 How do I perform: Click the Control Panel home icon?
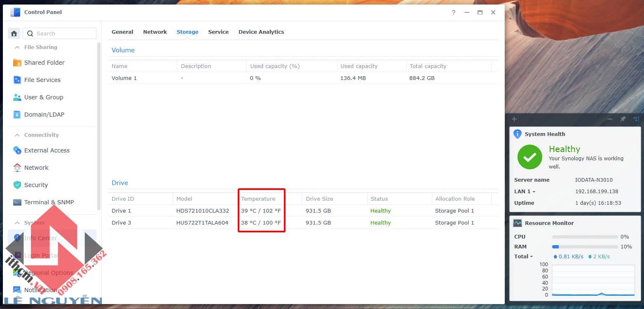(14, 33)
